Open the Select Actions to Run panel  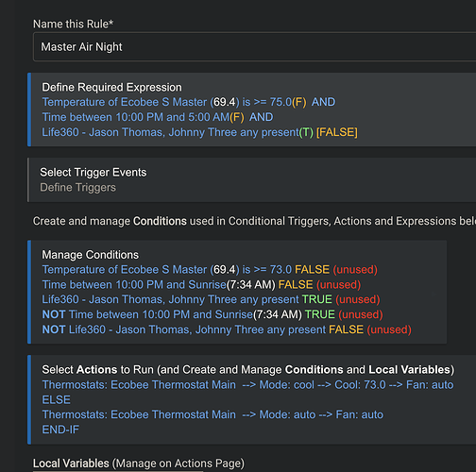pos(248,369)
